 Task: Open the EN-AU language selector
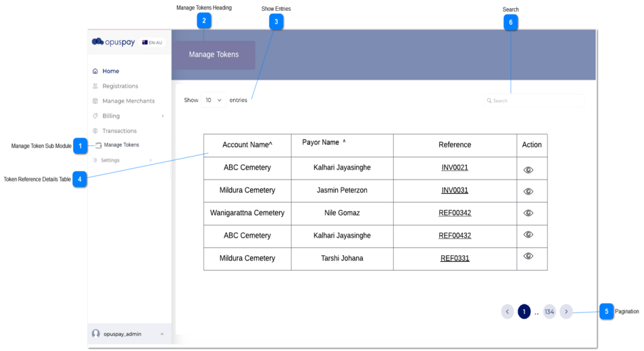(x=152, y=43)
